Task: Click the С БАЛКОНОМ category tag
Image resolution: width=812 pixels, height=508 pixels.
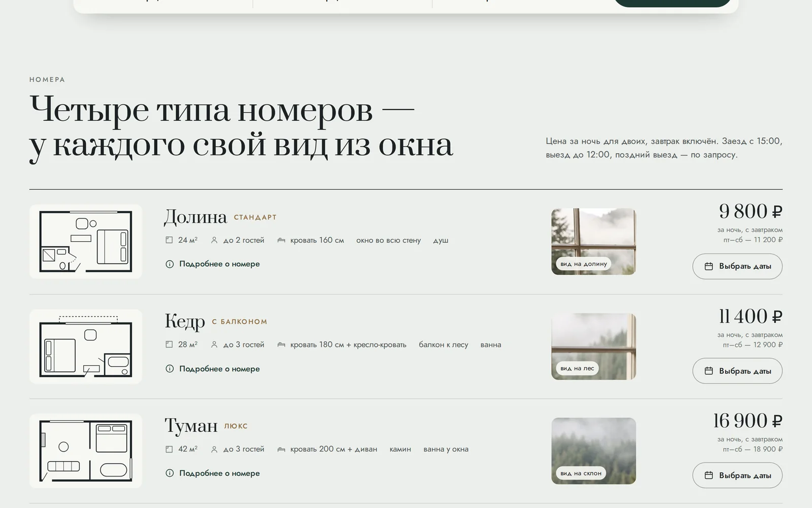Action: pyautogui.click(x=240, y=322)
